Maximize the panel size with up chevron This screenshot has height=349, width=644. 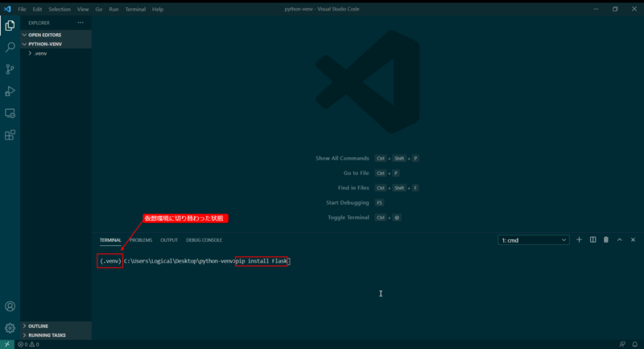click(619, 239)
